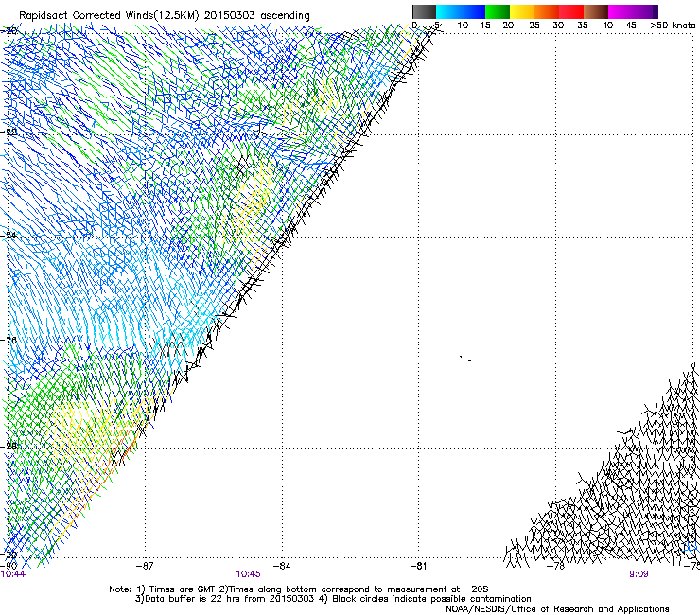Click the '45' knots legend label
The image size is (700, 615).
[x=631, y=25]
